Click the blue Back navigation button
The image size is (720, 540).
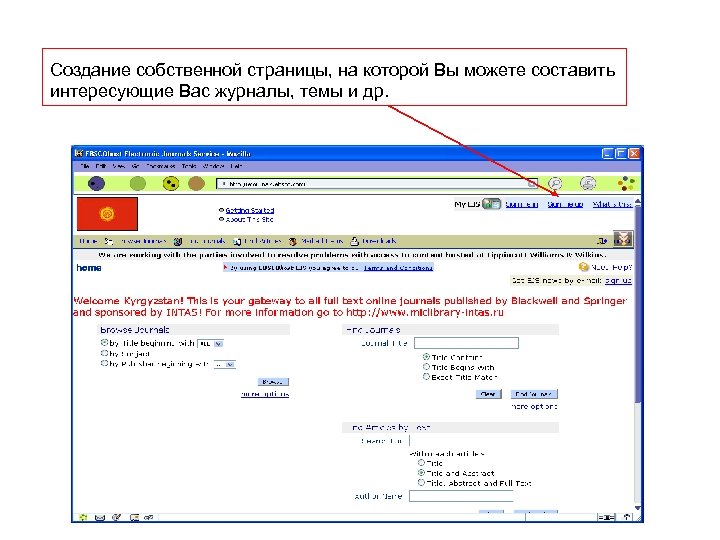coord(96,184)
